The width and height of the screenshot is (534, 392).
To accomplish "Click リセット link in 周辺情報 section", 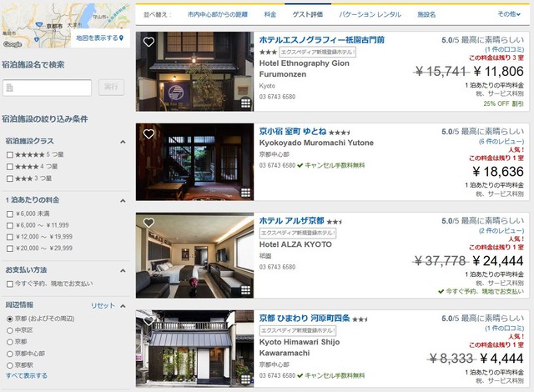I will 103,305.
